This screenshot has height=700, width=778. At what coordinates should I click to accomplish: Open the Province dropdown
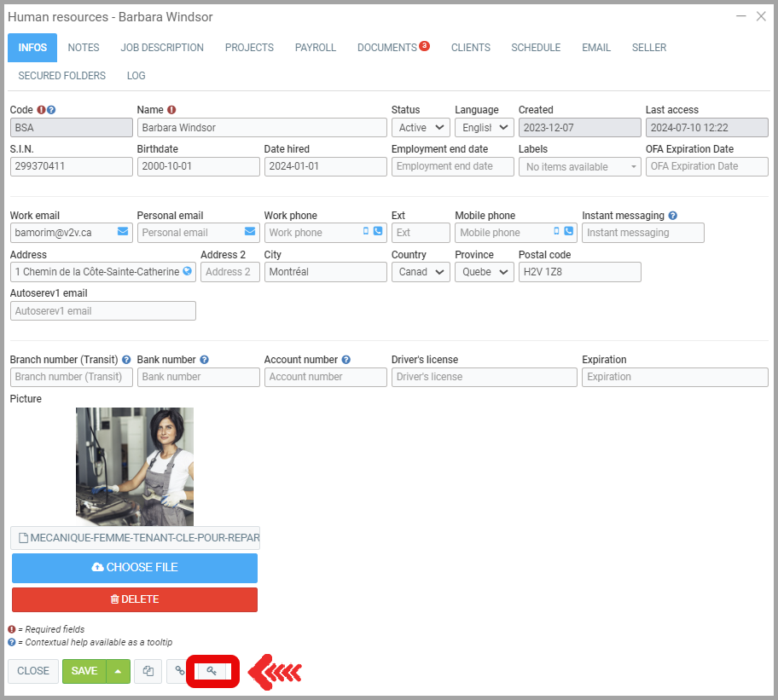(484, 272)
